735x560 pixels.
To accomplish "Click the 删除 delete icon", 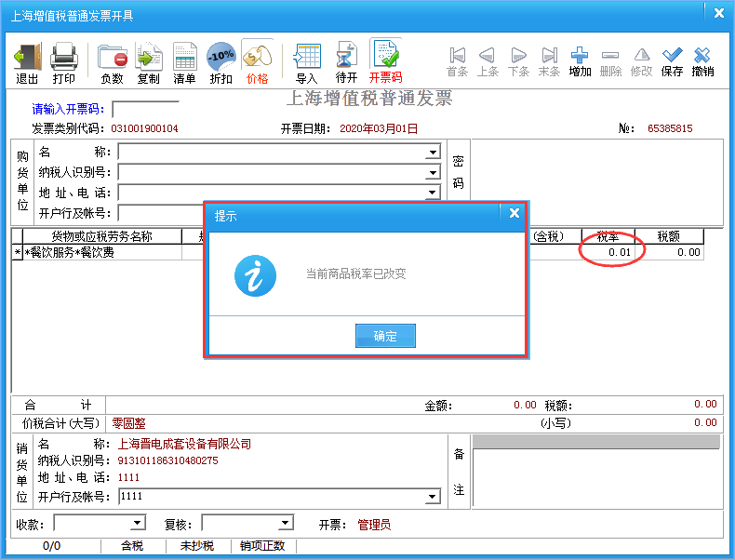I will point(610,61).
